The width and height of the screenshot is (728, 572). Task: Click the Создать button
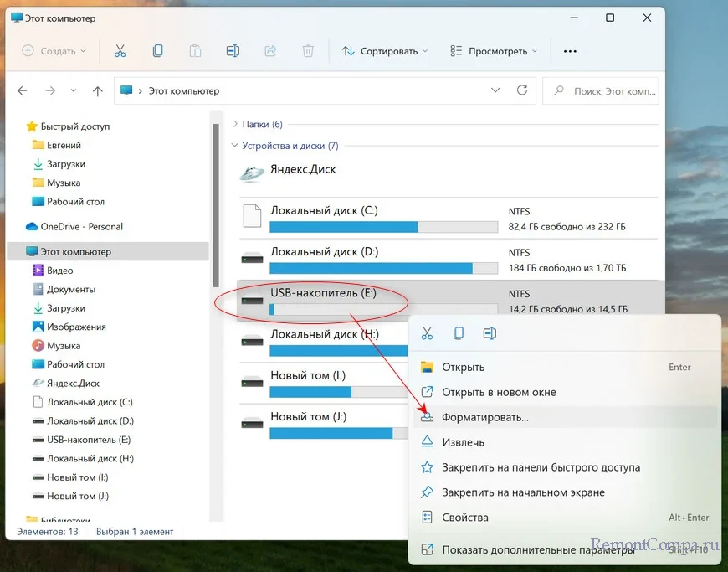54,51
